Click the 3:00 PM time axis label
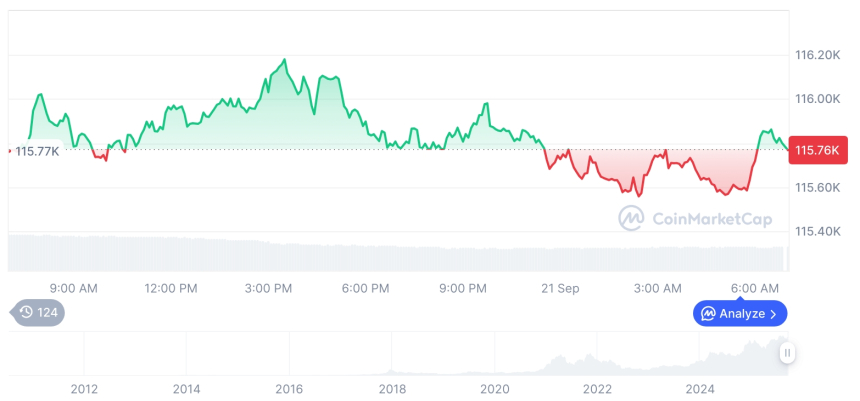This screenshot has width=860, height=401. coord(268,289)
